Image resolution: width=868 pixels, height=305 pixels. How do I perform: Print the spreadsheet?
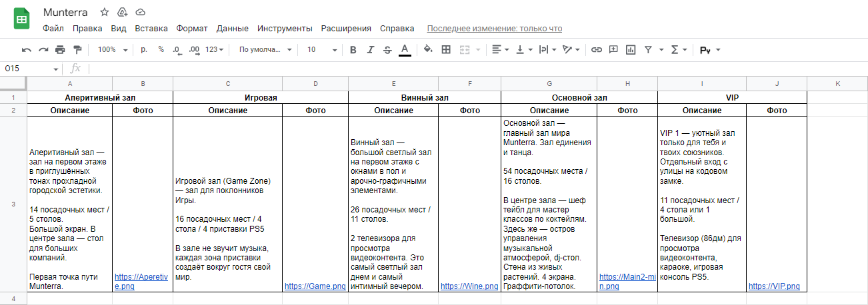pos(60,49)
